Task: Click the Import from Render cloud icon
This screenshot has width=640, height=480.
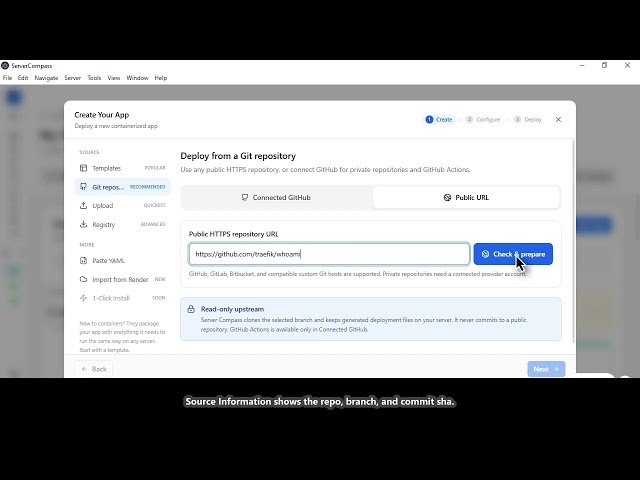Action: [x=83, y=279]
